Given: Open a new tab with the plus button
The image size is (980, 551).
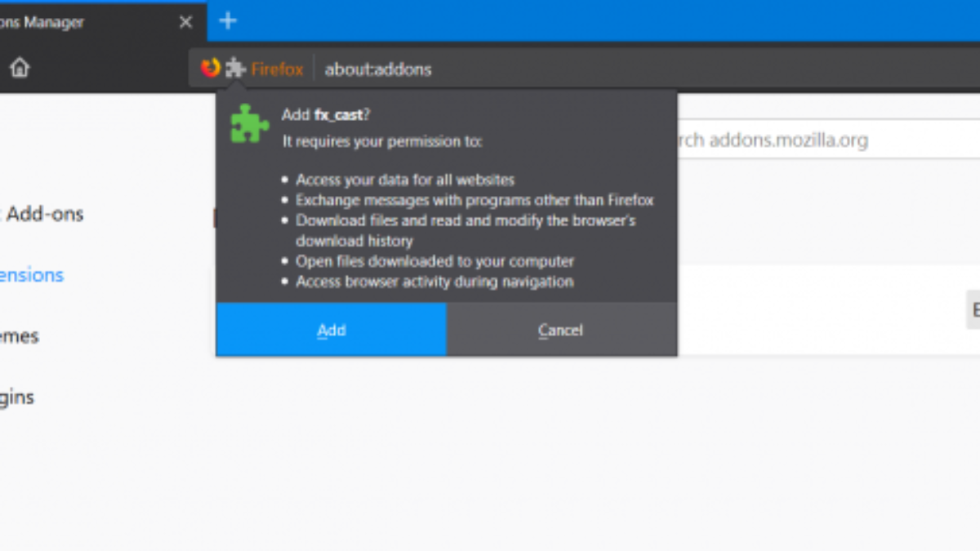Looking at the screenshot, I should tap(229, 21).
